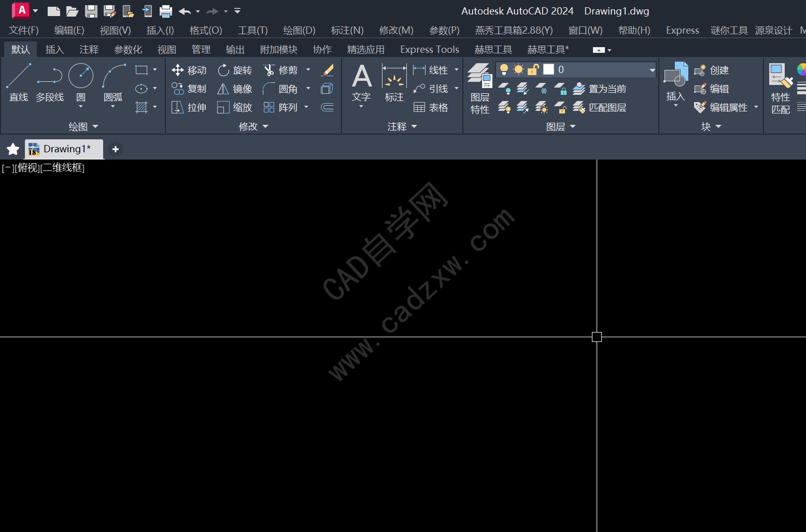Image resolution: width=806 pixels, height=532 pixels.
Task: Select the Line (直线) tool
Action: (19, 82)
